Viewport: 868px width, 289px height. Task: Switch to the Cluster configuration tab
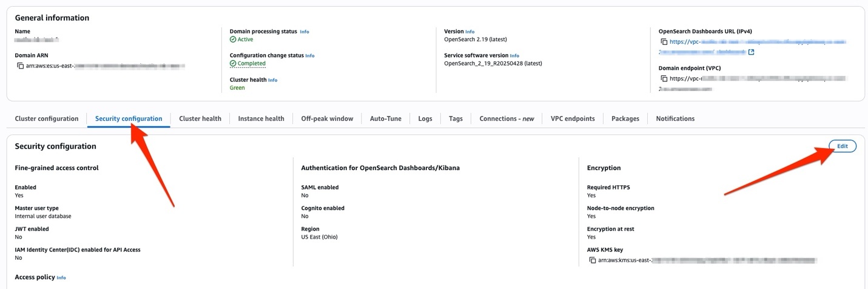click(x=47, y=119)
